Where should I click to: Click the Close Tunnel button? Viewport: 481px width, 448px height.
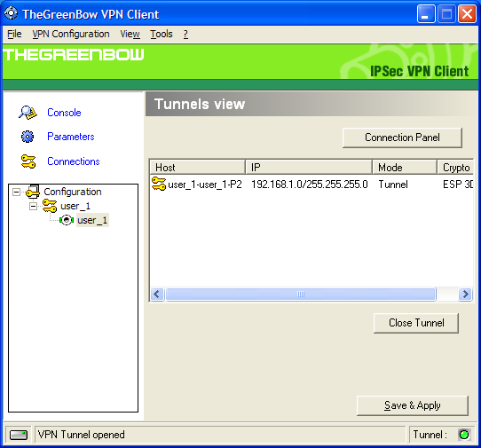[x=416, y=323]
